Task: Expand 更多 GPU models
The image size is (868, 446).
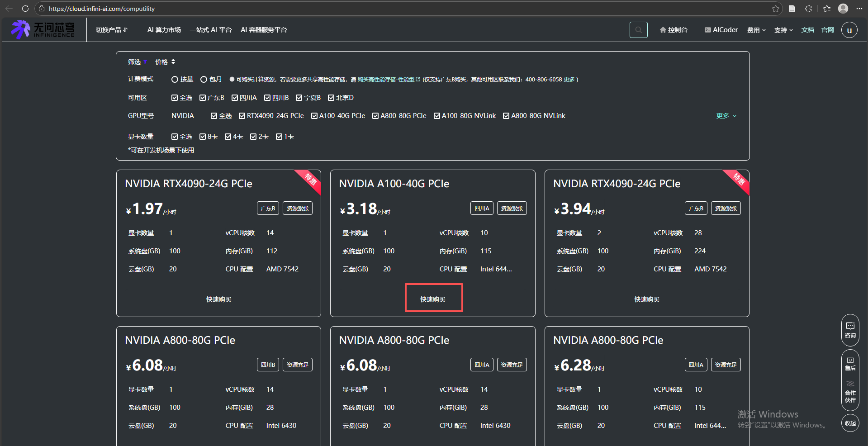Action: point(726,116)
